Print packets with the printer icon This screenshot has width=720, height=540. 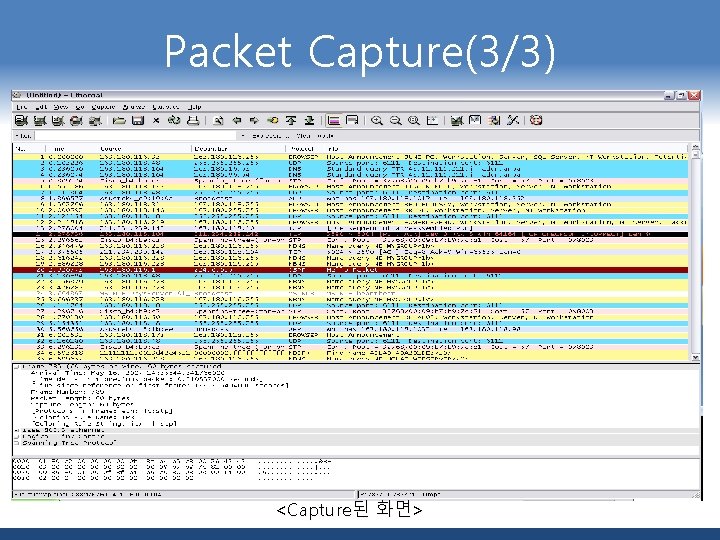[193, 121]
